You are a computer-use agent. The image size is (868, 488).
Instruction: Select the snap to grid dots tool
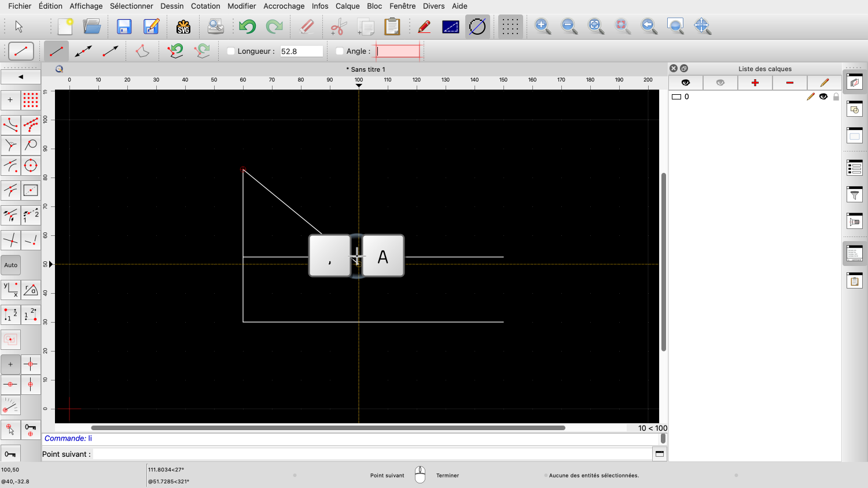pyautogui.click(x=31, y=100)
